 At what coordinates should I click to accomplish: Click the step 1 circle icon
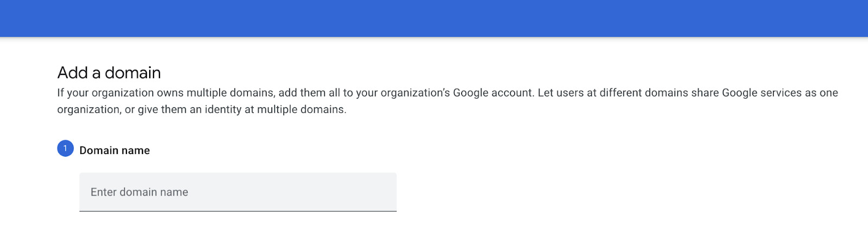pos(65,149)
